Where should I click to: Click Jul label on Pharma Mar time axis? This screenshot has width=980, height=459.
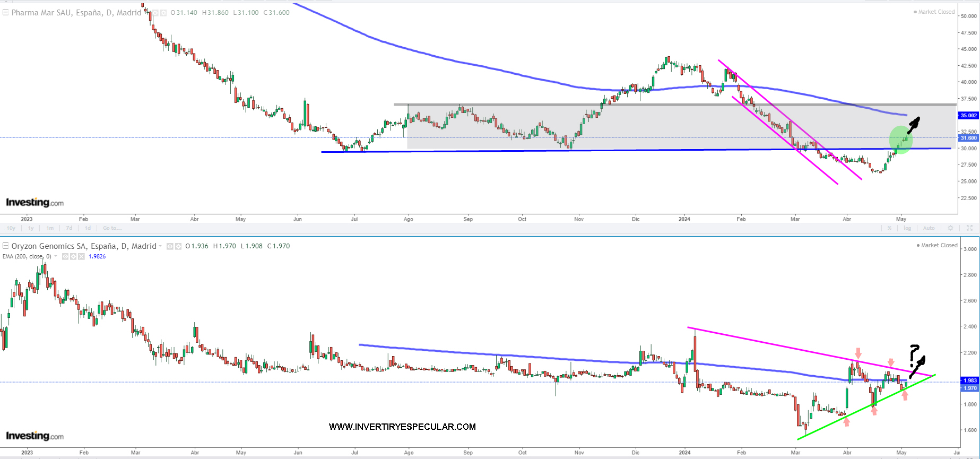pyautogui.click(x=354, y=219)
